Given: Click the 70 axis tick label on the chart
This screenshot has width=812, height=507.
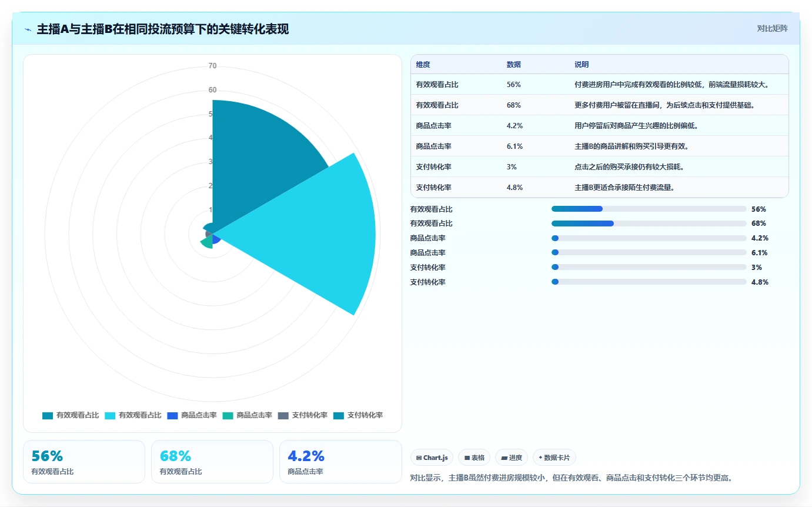Looking at the screenshot, I should point(212,66).
